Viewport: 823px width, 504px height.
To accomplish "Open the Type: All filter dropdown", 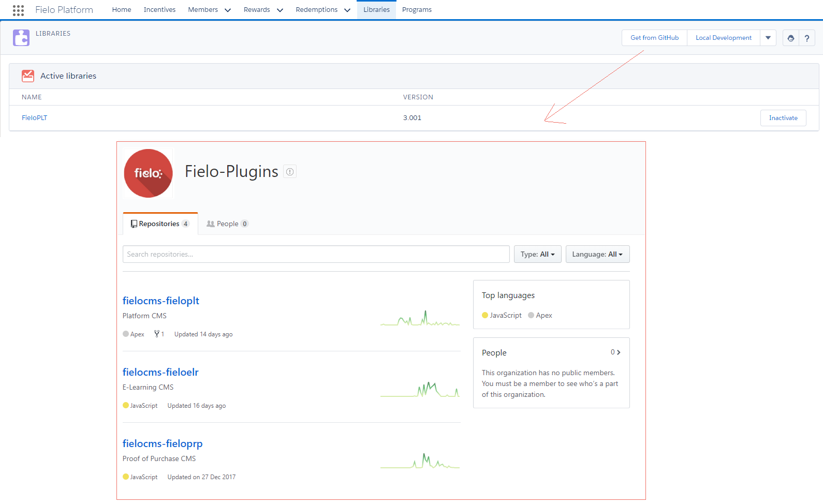I will [537, 254].
